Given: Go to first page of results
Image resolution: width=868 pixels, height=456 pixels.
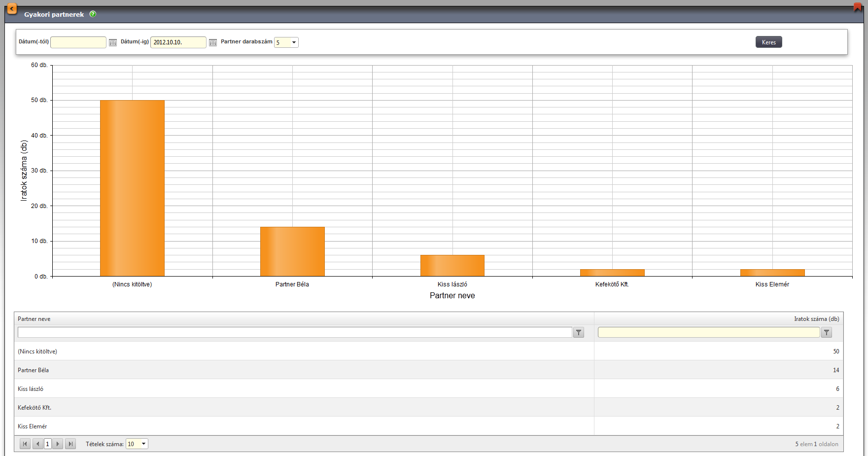Looking at the screenshot, I should pos(25,444).
